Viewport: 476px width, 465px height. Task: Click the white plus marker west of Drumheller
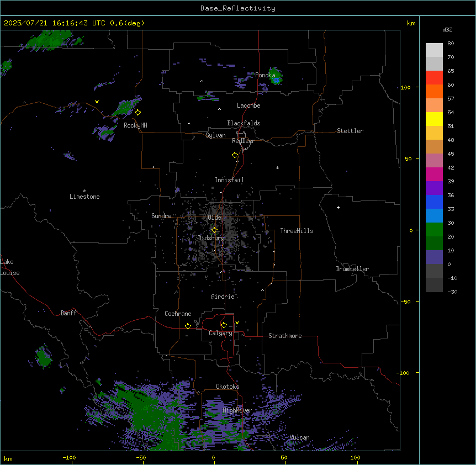[338, 207]
